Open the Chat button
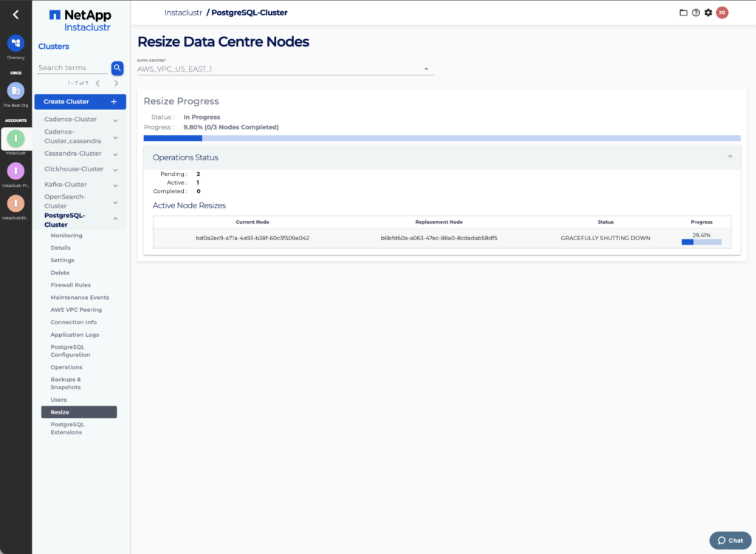 (x=729, y=540)
